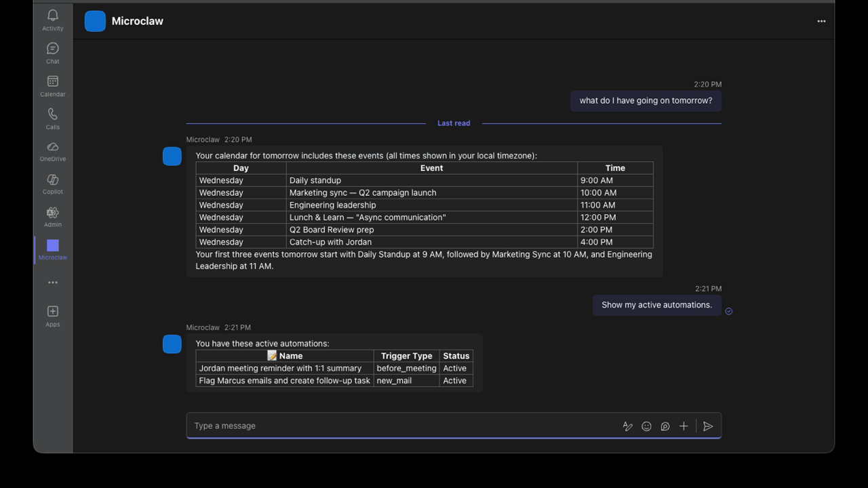Open the Activity bell in sidebar

coord(53,20)
